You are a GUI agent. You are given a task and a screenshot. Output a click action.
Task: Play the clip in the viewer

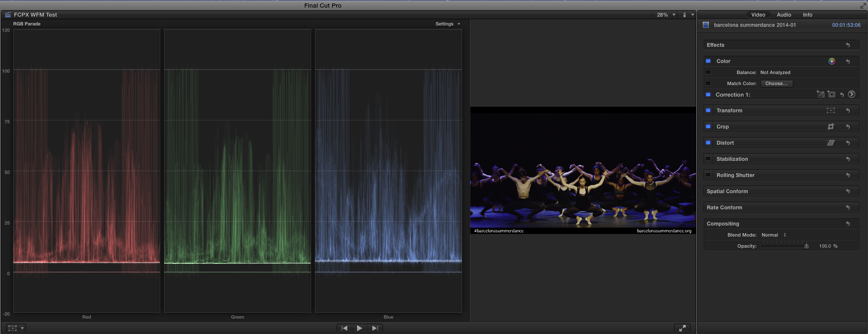point(360,328)
